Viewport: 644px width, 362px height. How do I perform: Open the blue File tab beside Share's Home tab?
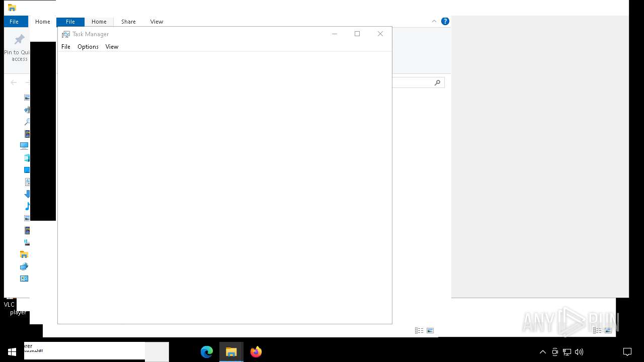(x=70, y=22)
